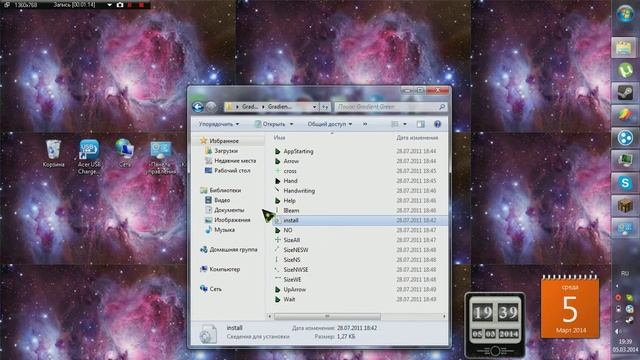Screen dimensions: 640x360
Task: Click the orange calendar gadget showing 5
Action: pyautogui.click(x=570, y=307)
